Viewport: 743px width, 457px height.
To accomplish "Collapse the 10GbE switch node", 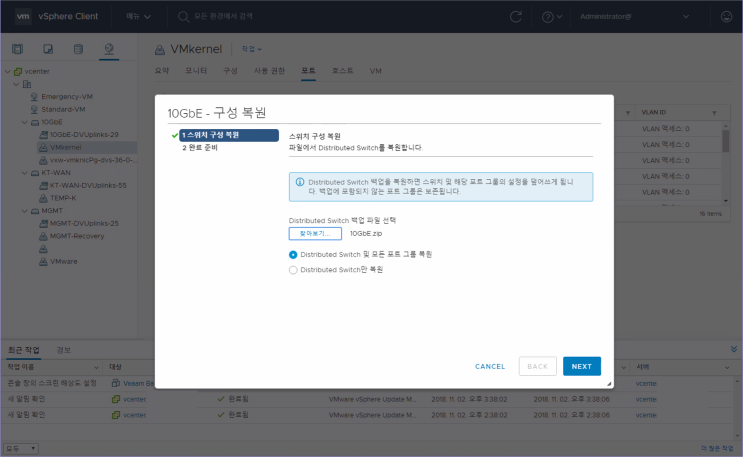I will [x=25, y=122].
